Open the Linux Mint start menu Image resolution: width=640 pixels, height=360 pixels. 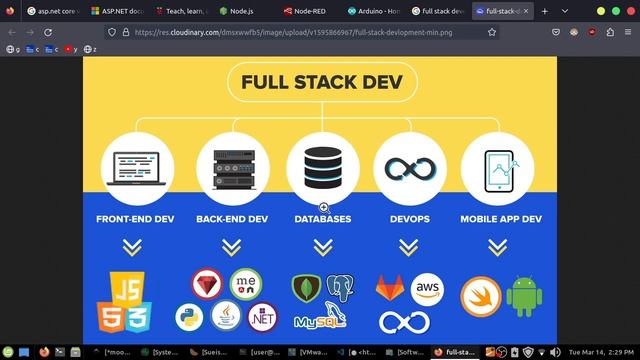[8, 352]
